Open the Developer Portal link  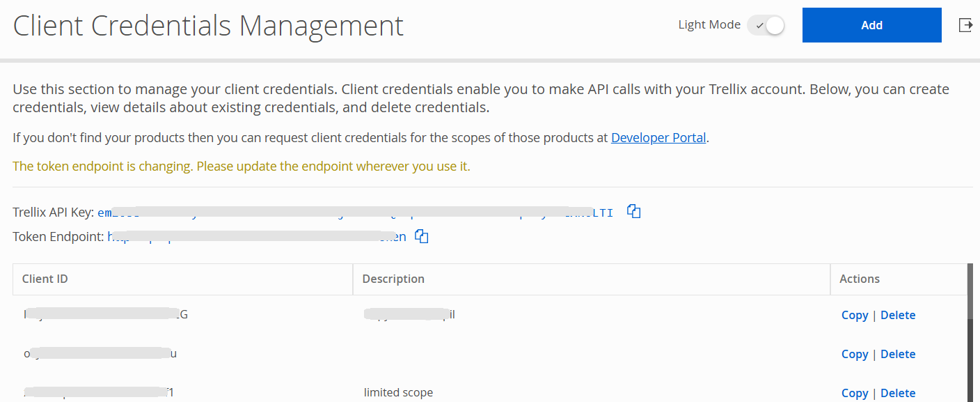658,137
